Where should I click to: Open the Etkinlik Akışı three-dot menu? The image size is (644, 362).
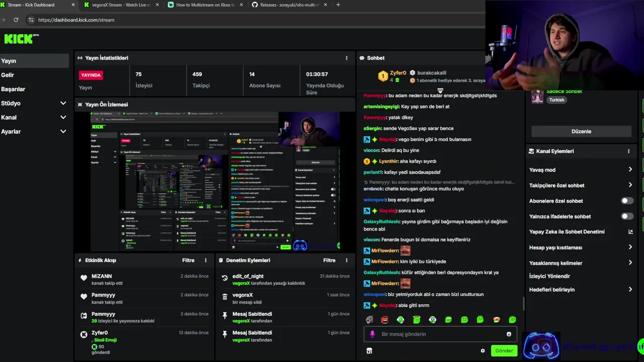click(x=205, y=260)
